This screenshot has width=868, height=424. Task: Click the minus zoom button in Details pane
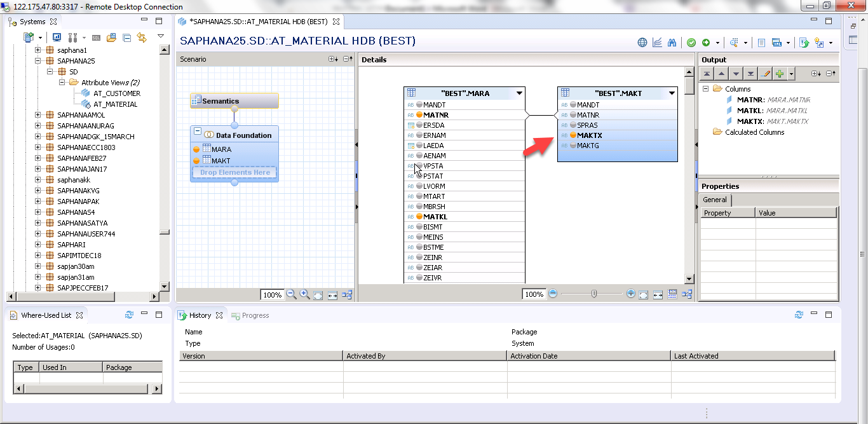(553, 294)
